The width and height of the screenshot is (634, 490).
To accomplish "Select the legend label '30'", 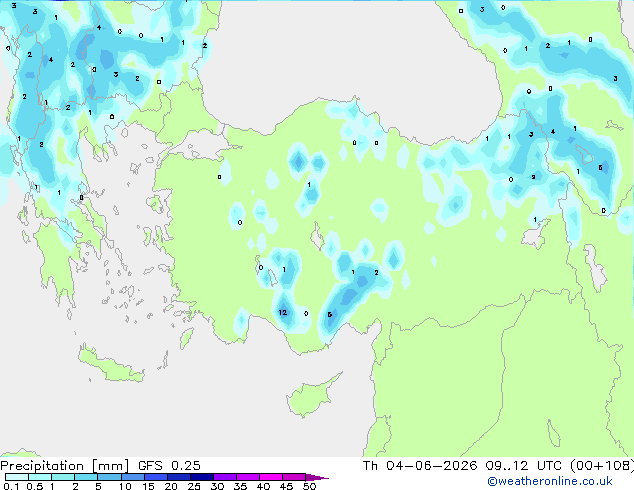I will tap(217, 486).
